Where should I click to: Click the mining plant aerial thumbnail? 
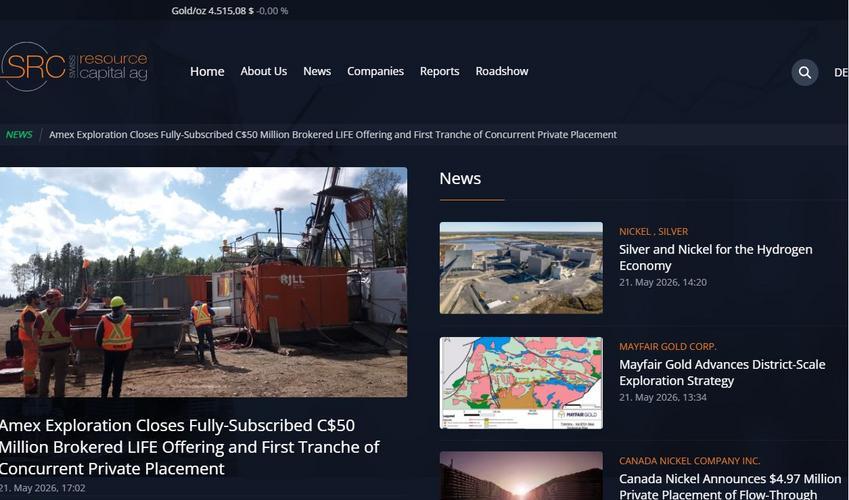[x=521, y=268]
